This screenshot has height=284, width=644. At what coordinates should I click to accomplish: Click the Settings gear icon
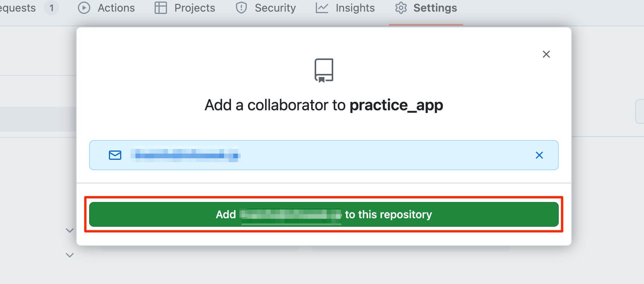401,8
